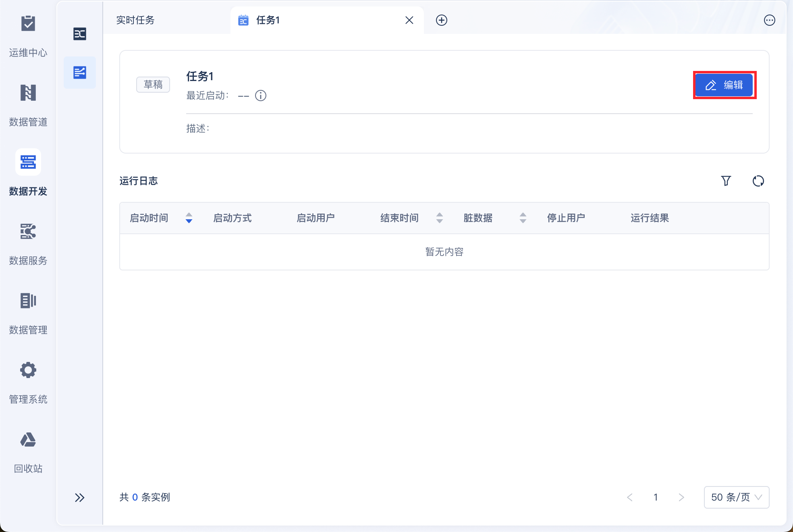Click the filter icon beside 运行日志

[x=726, y=181]
